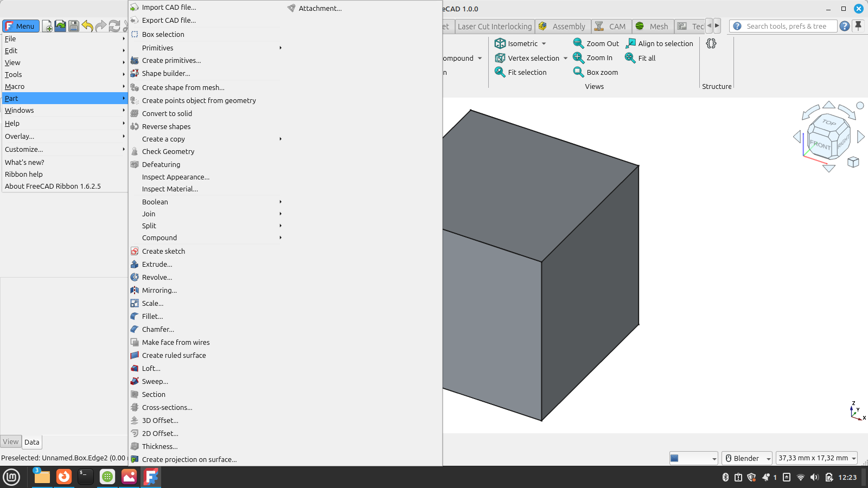Select the View tab in property panel
This screenshot has height=488, width=868.
[x=11, y=442]
